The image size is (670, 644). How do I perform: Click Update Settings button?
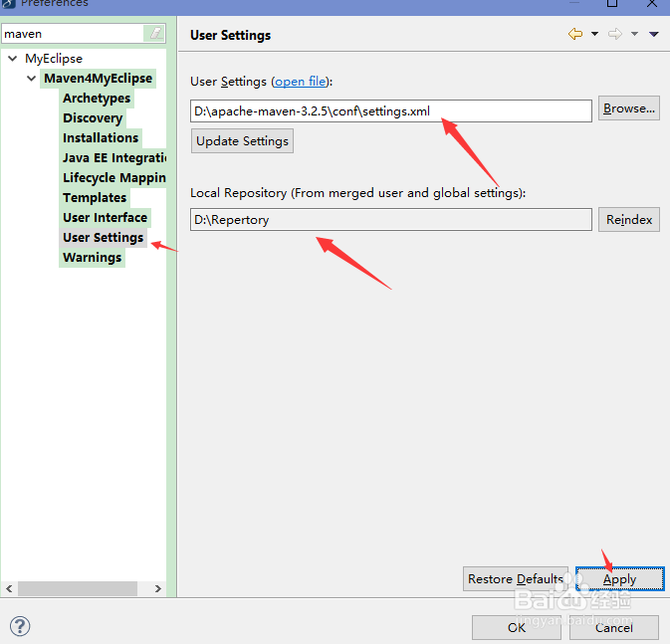coord(242,141)
